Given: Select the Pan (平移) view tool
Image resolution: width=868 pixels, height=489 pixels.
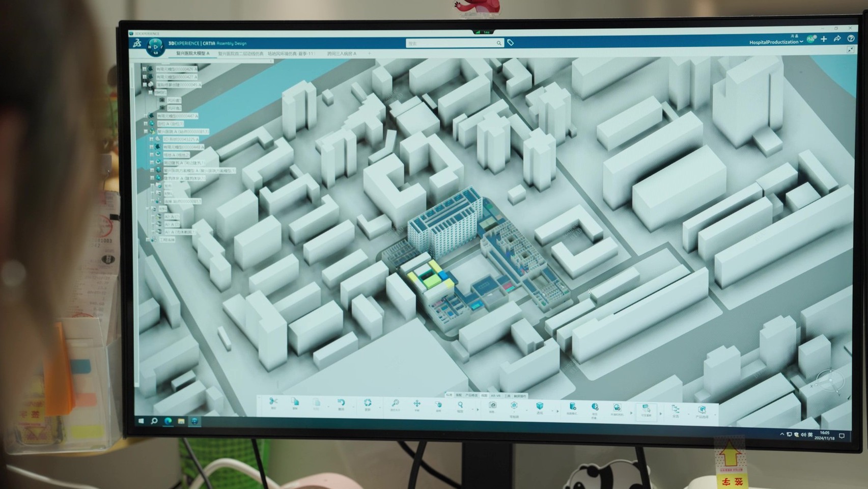Looking at the screenshot, I should (x=417, y=404).
